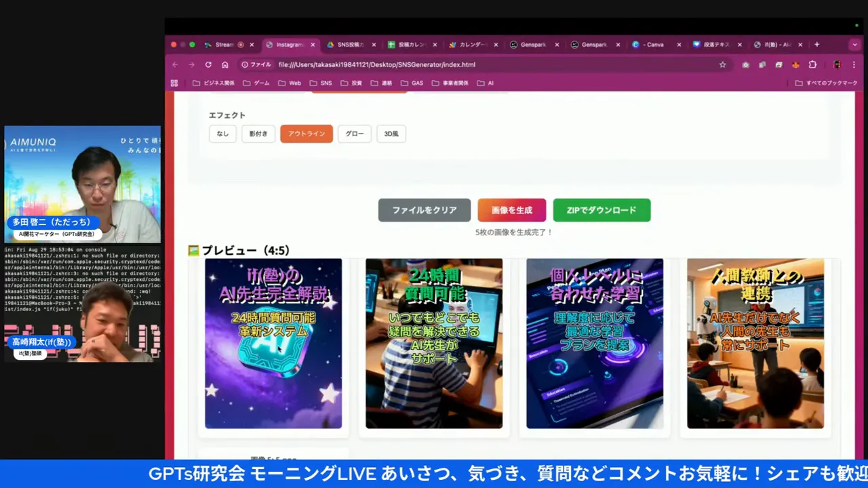
Task: Bookmark this page with the star icon
Action: tap(722, 64)
